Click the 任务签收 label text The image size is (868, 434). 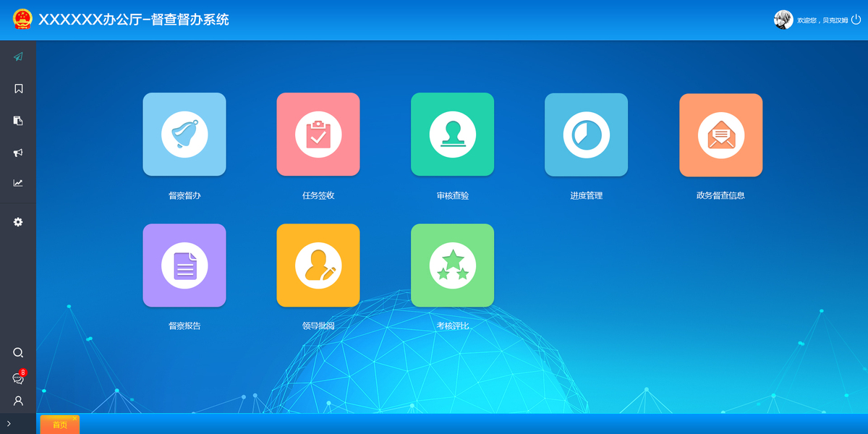[x=318, y=195]
